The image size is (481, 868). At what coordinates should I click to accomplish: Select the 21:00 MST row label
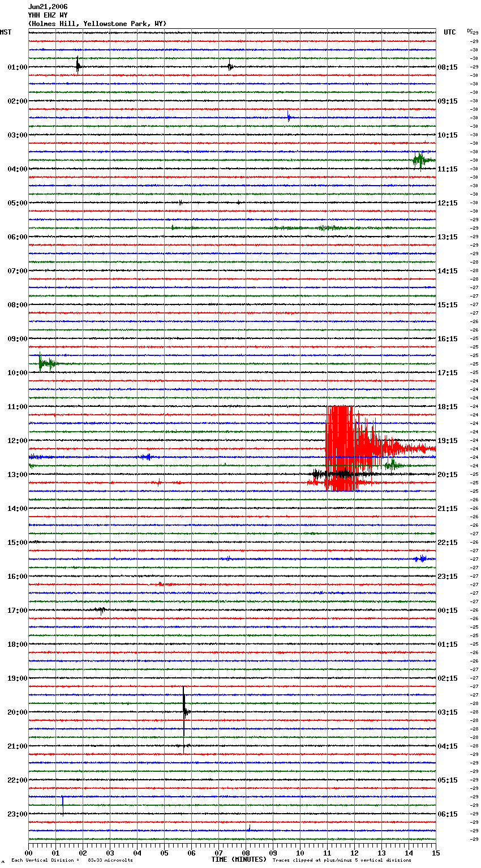(18, 746)
